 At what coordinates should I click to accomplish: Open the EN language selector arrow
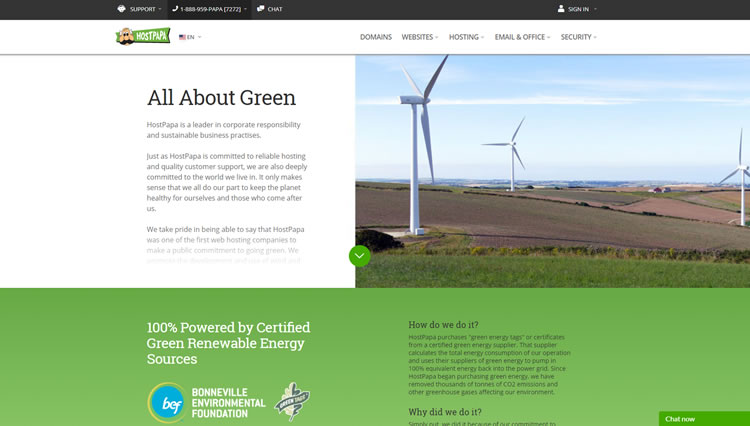199,37
